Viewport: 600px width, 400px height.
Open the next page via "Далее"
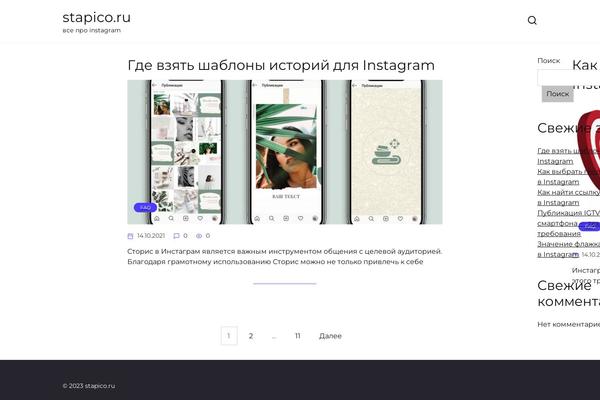click(x=330, y=336)
